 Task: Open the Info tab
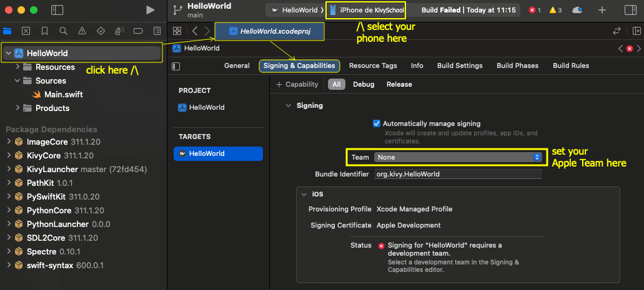click(x=417, y=65)
